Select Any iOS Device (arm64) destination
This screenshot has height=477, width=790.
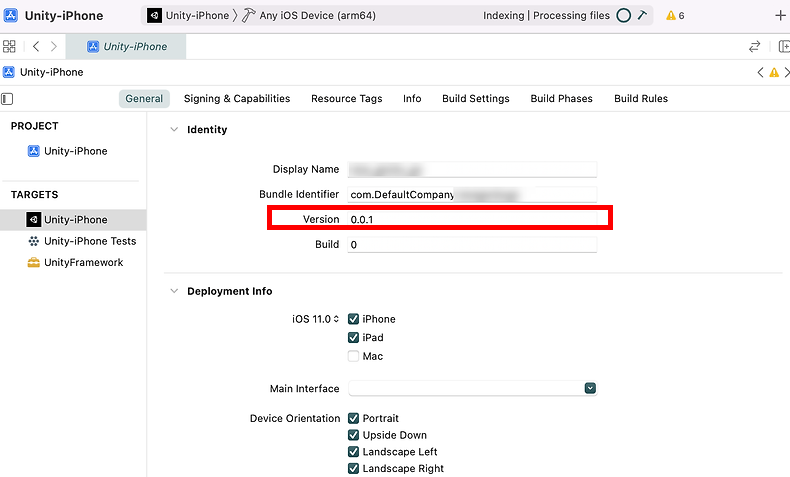[317, 16]
